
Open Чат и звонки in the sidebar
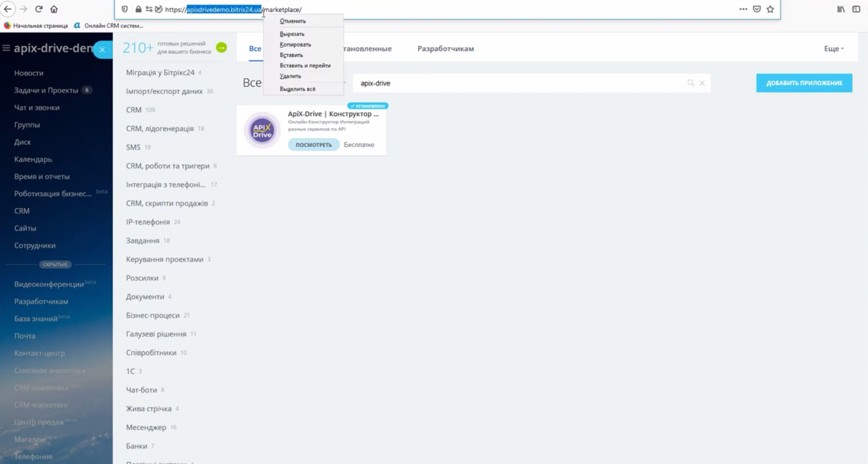(x=37, y=108)
